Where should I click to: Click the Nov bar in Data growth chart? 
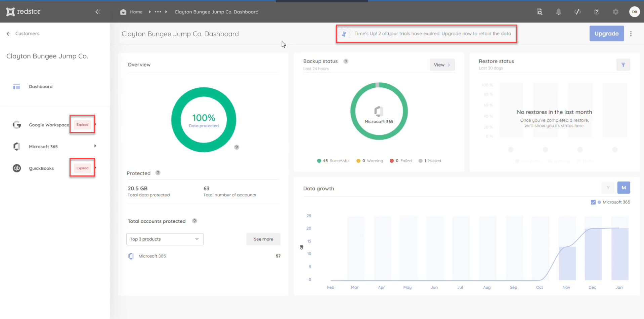pyautogui.click(x=567, y=264)
